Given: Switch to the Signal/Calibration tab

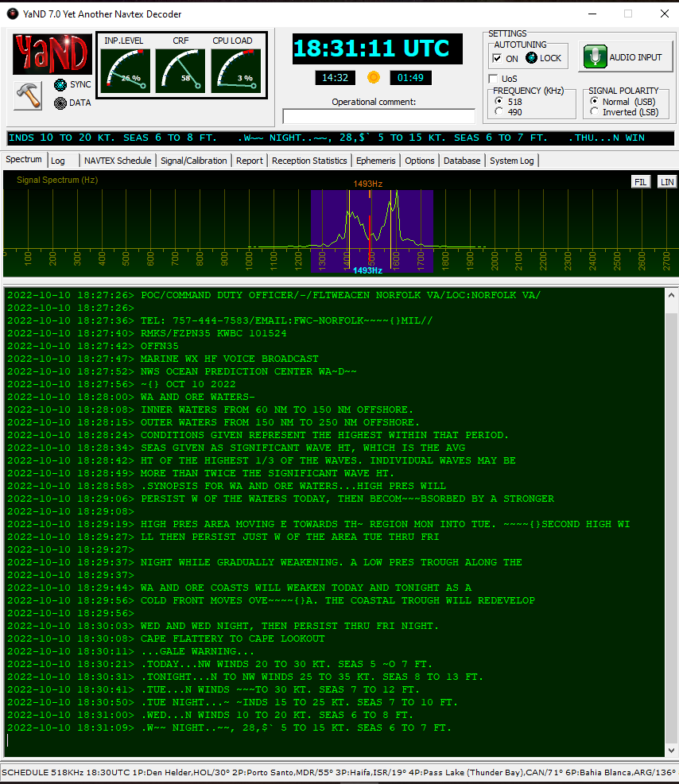Looking at the screenshot, I should [x=193, y=161].
